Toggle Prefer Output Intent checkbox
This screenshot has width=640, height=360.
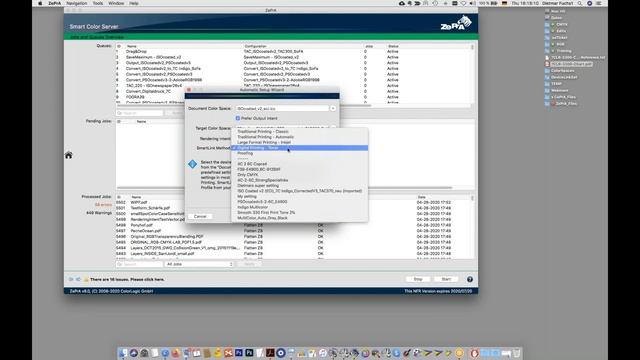coord(238,118)
